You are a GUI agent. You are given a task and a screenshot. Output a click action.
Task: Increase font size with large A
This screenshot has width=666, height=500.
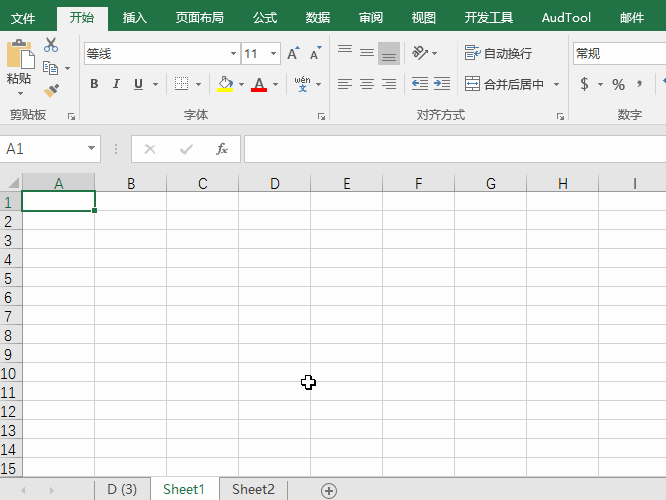[x=293, y=54]
